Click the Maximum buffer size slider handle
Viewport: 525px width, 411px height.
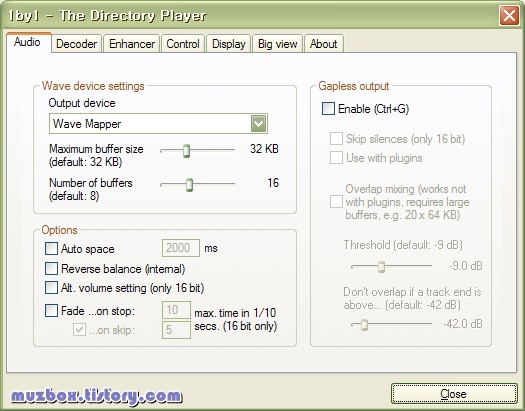click(186, 151)
